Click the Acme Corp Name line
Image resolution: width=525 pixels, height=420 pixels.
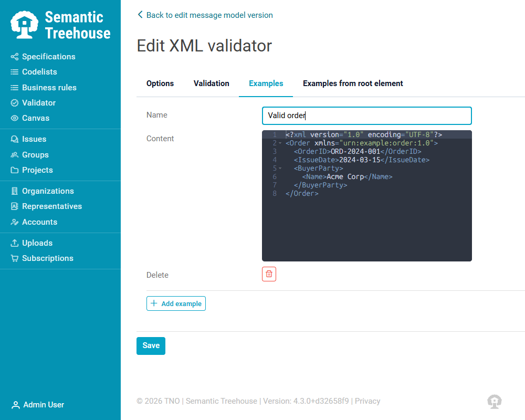point(347,177)
